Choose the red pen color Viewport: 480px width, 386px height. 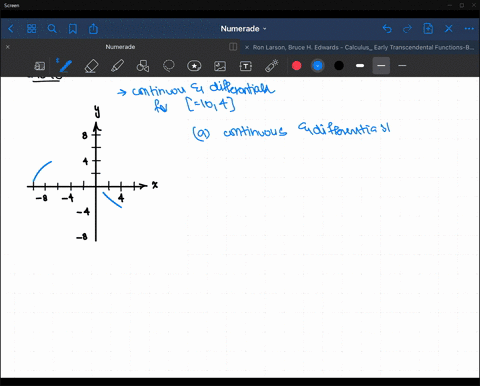297,66
